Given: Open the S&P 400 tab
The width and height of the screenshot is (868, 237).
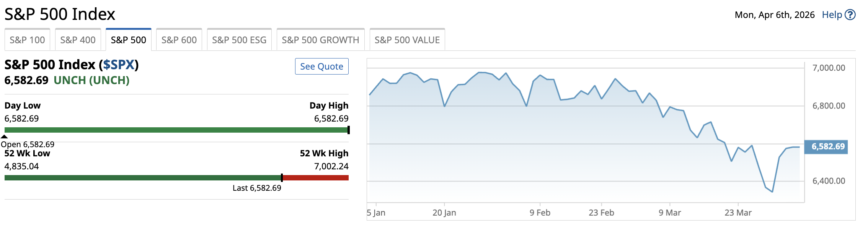Looking at the screenshot, I should (78, 40).
